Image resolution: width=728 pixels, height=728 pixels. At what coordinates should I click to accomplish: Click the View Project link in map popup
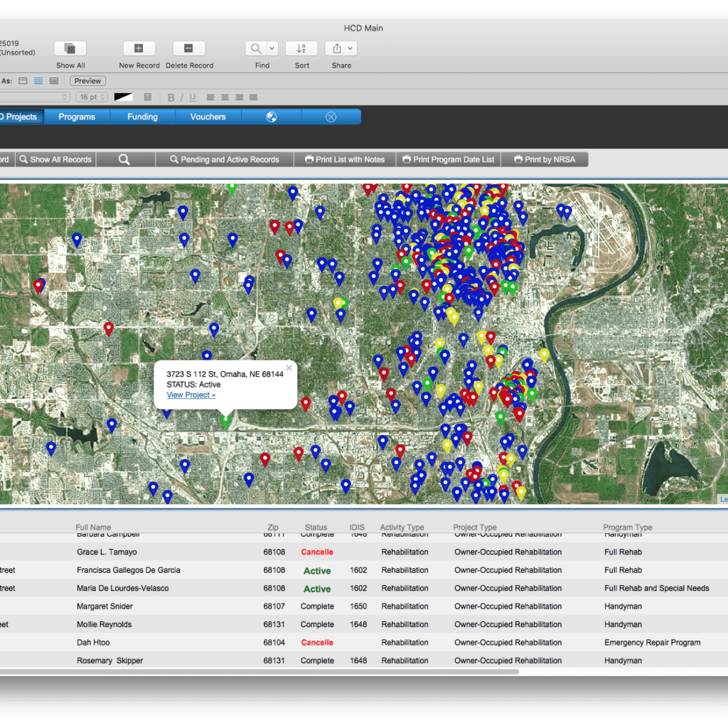tap(190, 395)
